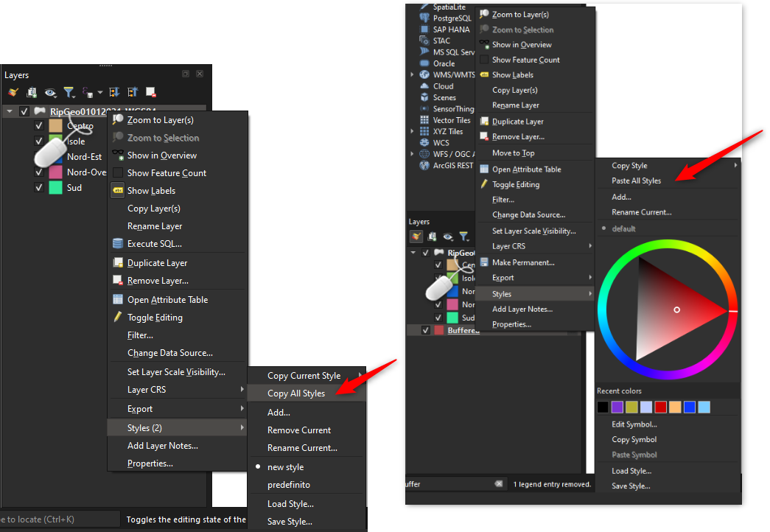Viewport: 770px width, 532px height.
Task: Click the PostgreSQL database icon in browser
Action: click(424, 18)
